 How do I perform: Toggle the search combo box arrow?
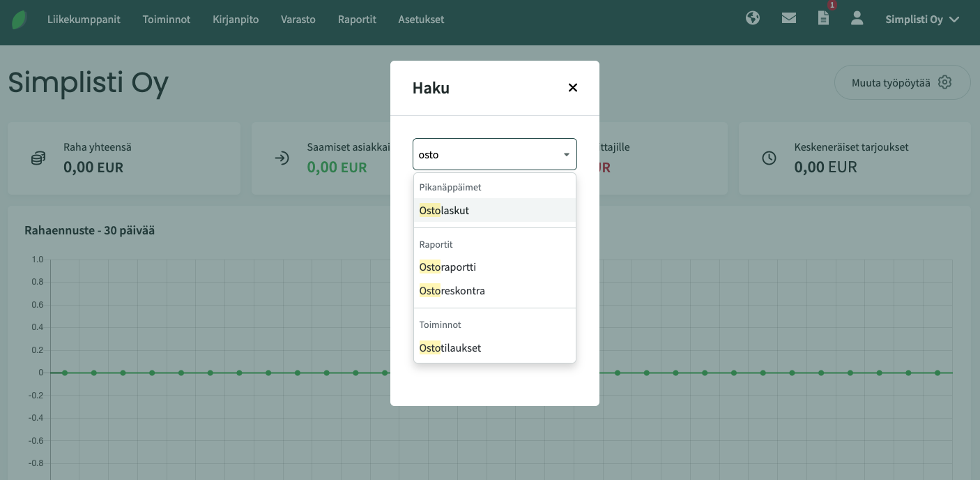[x=567, y=155]
